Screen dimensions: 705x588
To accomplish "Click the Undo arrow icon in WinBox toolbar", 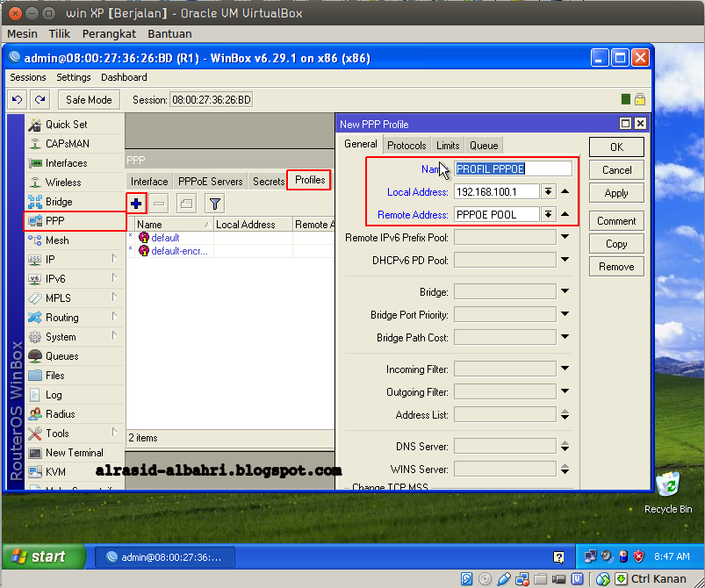I will point(17,99).
